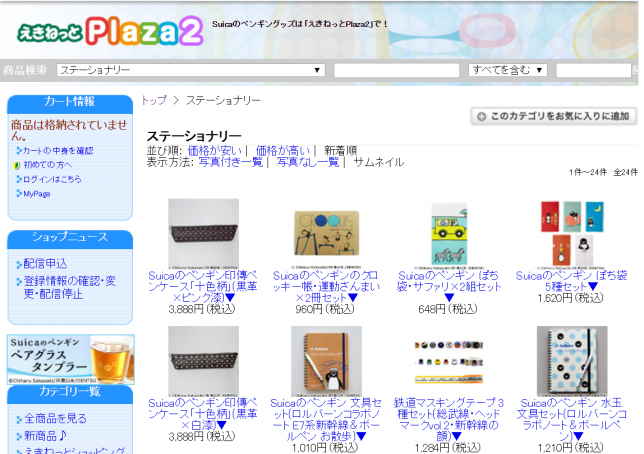Open 新商品♪ category link

(45, 436)
